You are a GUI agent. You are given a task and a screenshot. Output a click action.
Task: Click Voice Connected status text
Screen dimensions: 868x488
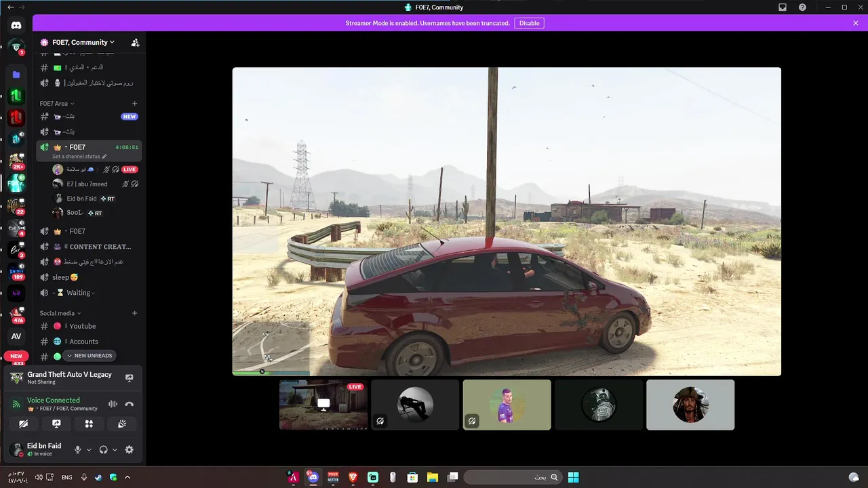click(54, 401)
